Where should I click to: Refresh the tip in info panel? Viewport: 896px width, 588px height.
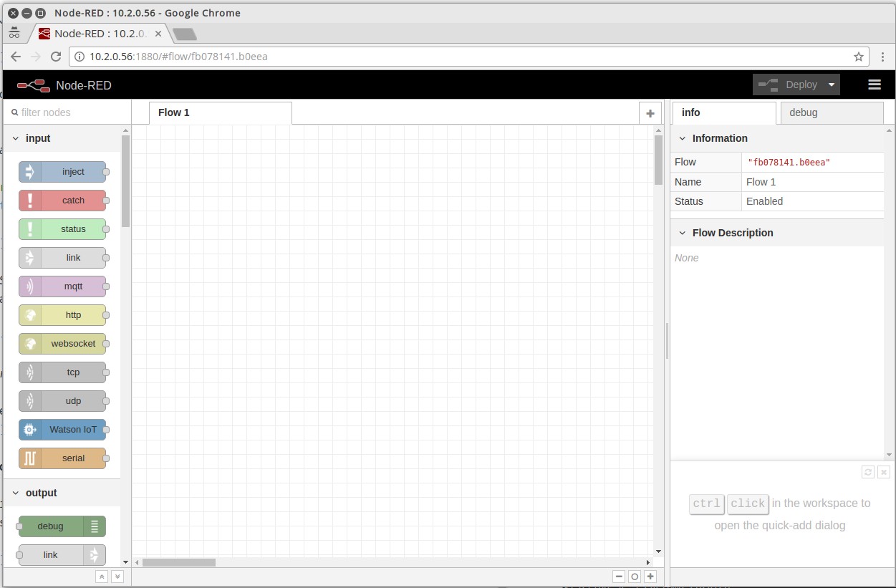point(868,472)
